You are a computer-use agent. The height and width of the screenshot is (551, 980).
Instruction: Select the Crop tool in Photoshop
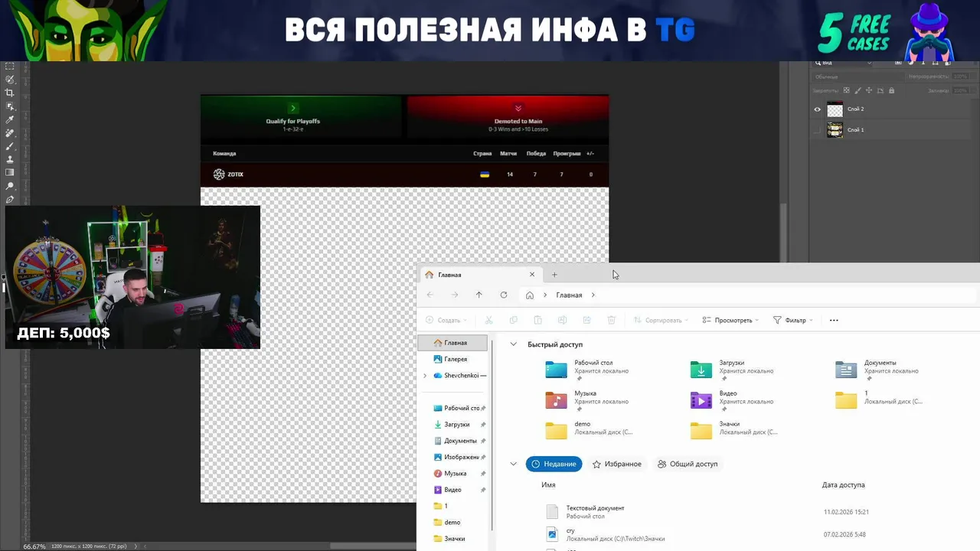point(10,93)
